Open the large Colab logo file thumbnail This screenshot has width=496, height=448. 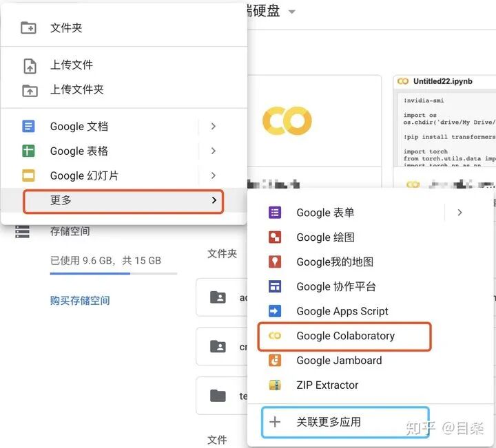tap(314, 121)
